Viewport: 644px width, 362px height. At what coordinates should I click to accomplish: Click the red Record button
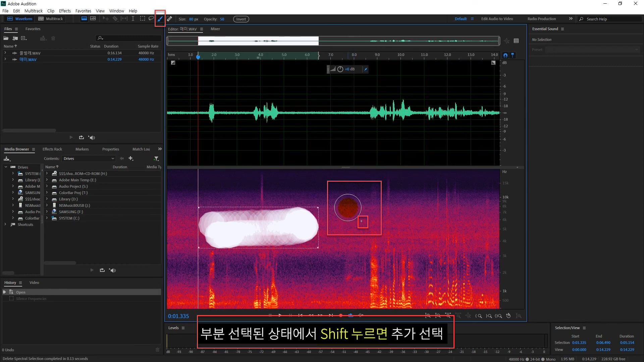point(341,315)
